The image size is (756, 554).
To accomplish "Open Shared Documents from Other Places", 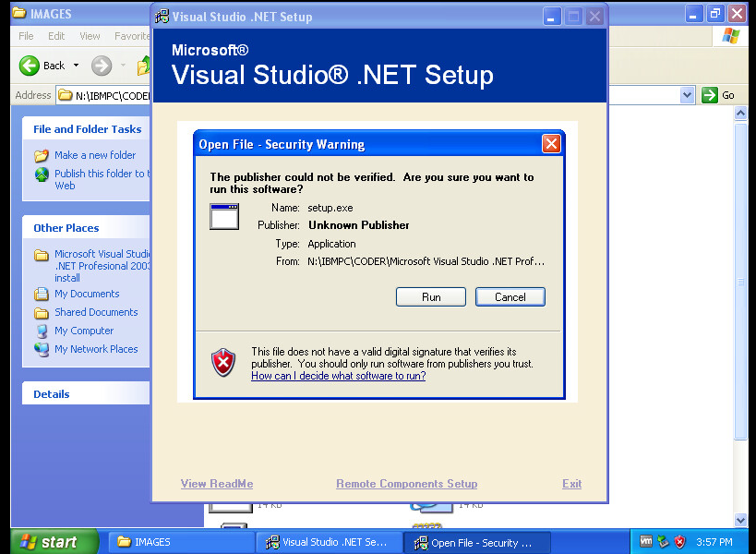I will tap(96, 312).
